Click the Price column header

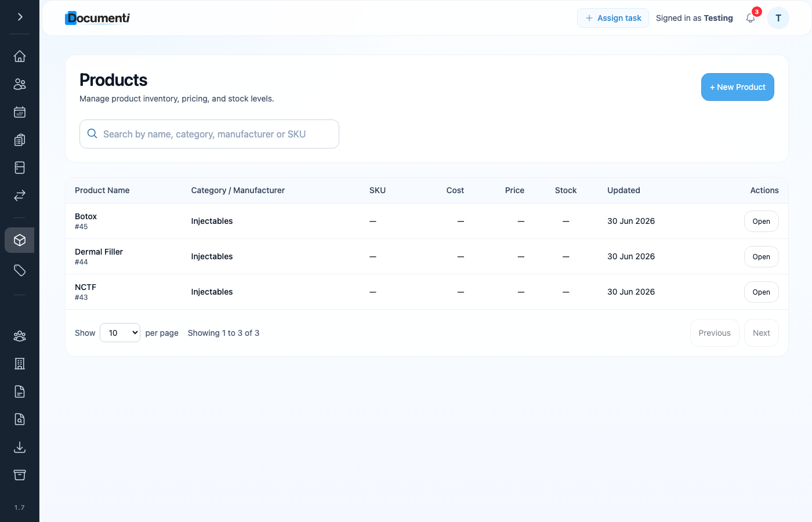(x=514, y=190)
